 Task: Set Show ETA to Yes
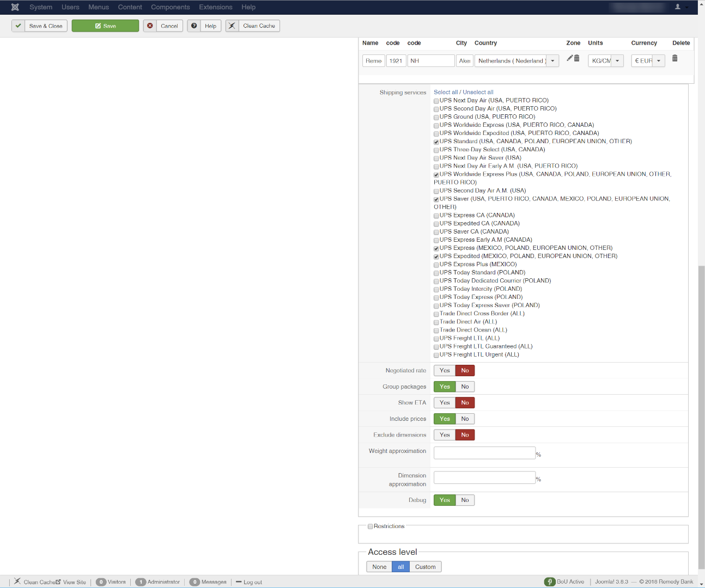445,402
